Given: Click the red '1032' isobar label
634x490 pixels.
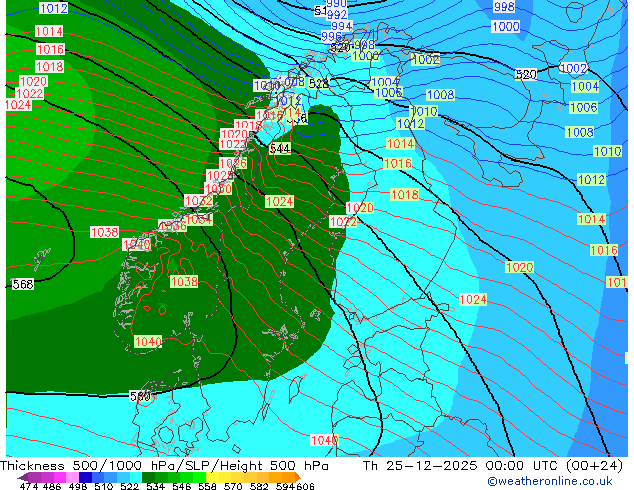Looking at the screenshot, I should (199, 201).
